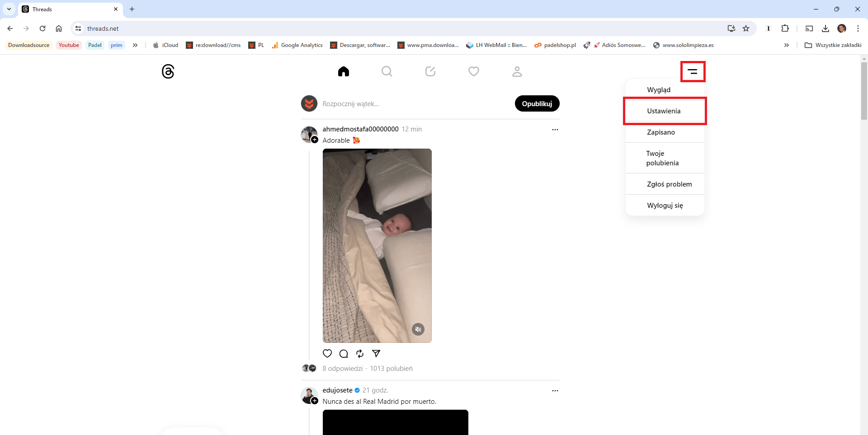Click the Threads logo icon
The height and width of the screenshot is (435, 868).
point(168,71)
